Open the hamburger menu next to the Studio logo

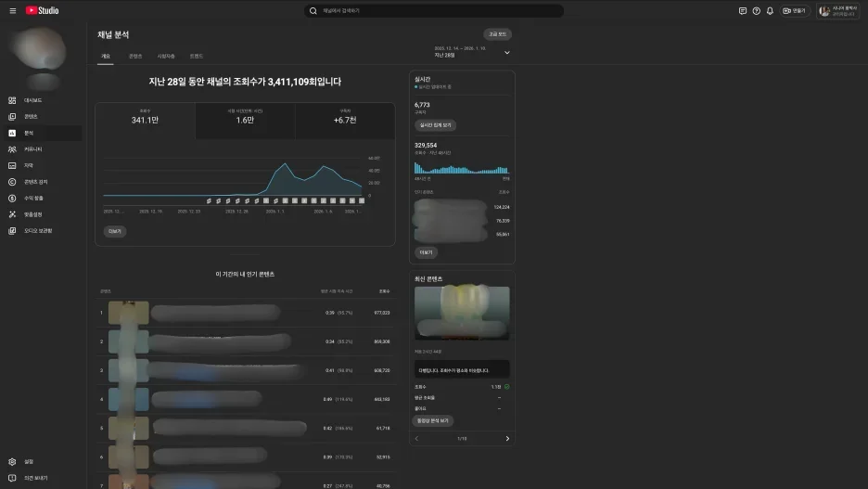12,10
